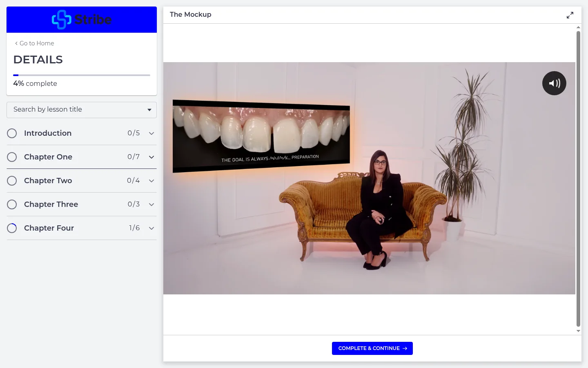Click the teeth slide in the video
This screenshot has height=368, width=588.
tap(261, 136)
